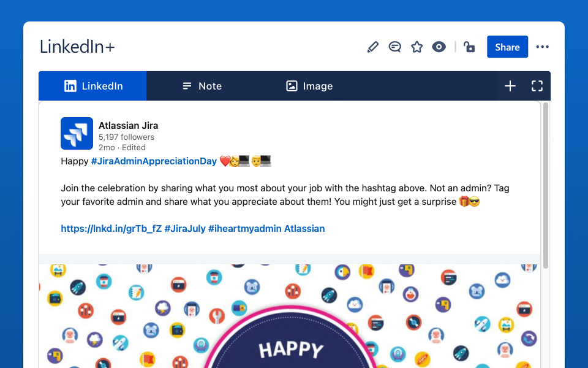Click the 5,197 followers text
The height and width of the screenshot is (368, 588).
[x=126, y=137]
